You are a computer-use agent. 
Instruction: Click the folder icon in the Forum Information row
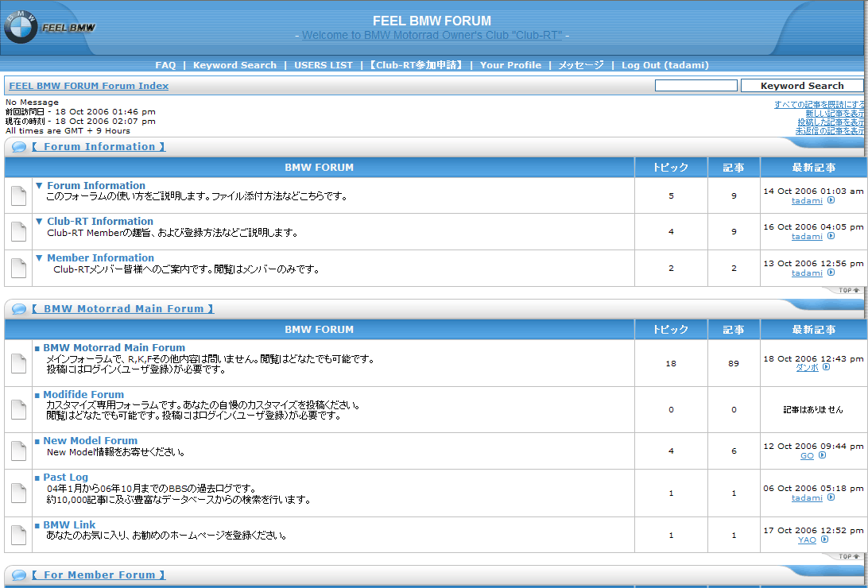[x=19, y=195]
